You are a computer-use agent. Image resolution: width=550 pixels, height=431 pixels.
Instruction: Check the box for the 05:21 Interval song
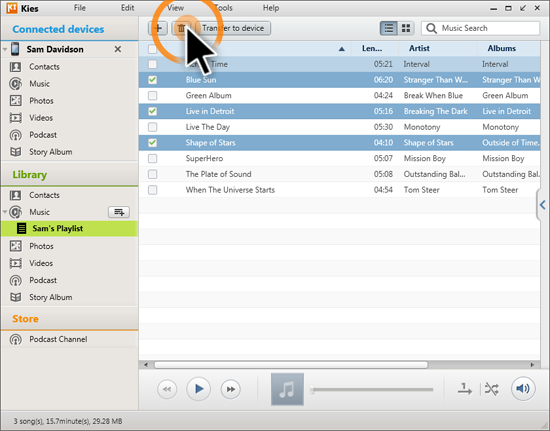pos(152,64)
